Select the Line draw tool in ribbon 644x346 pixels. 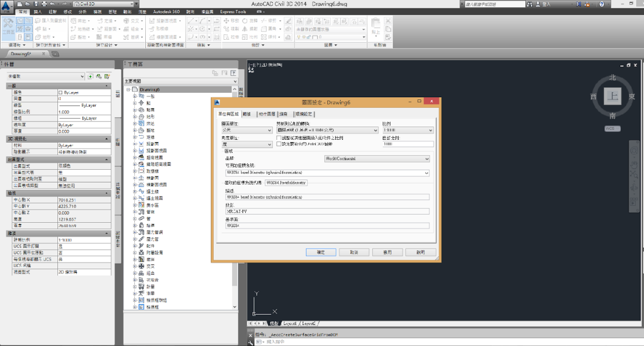coord(192,20)
